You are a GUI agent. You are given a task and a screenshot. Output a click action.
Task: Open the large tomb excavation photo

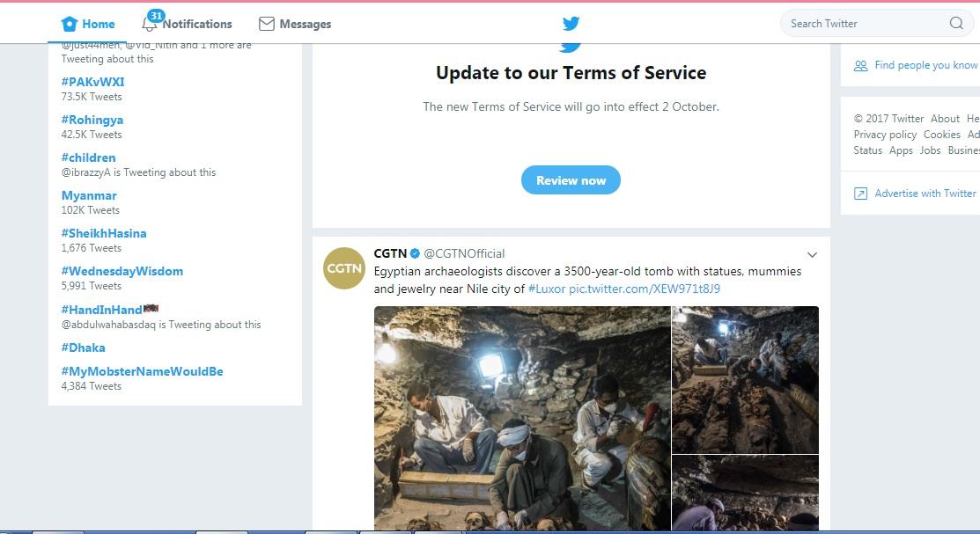522,418
